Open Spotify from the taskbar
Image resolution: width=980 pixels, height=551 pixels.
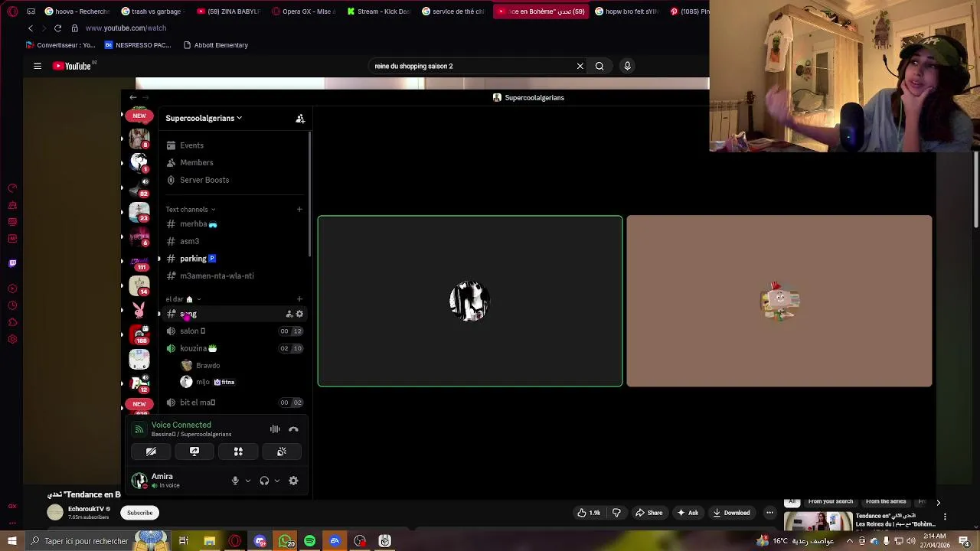[x=309, y=541]
